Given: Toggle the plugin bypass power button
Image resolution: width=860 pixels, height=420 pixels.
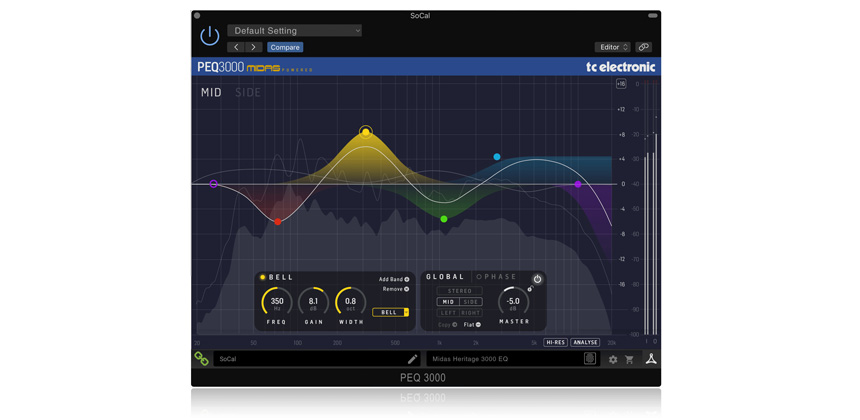Looking at the screenshot, I should [210, 36].
